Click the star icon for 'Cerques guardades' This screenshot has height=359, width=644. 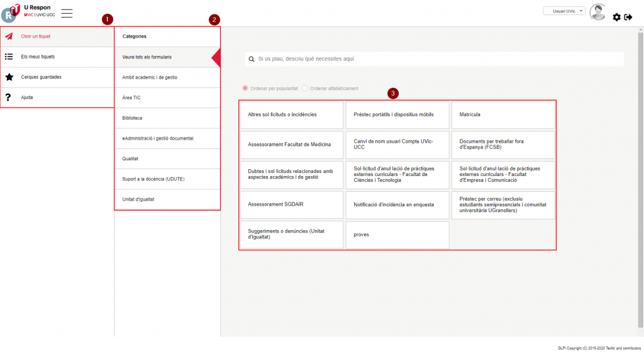tap(9, 77)
